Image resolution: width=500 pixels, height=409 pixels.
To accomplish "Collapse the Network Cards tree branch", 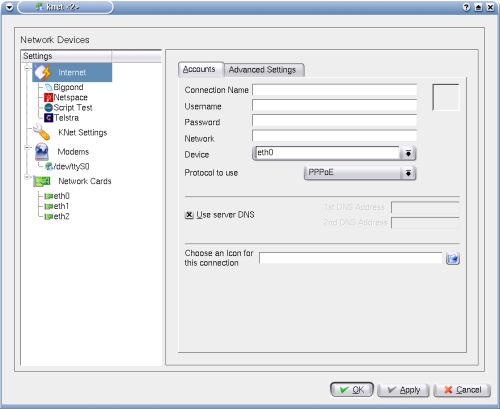I will pyautogui.click(x=27, y=177).
